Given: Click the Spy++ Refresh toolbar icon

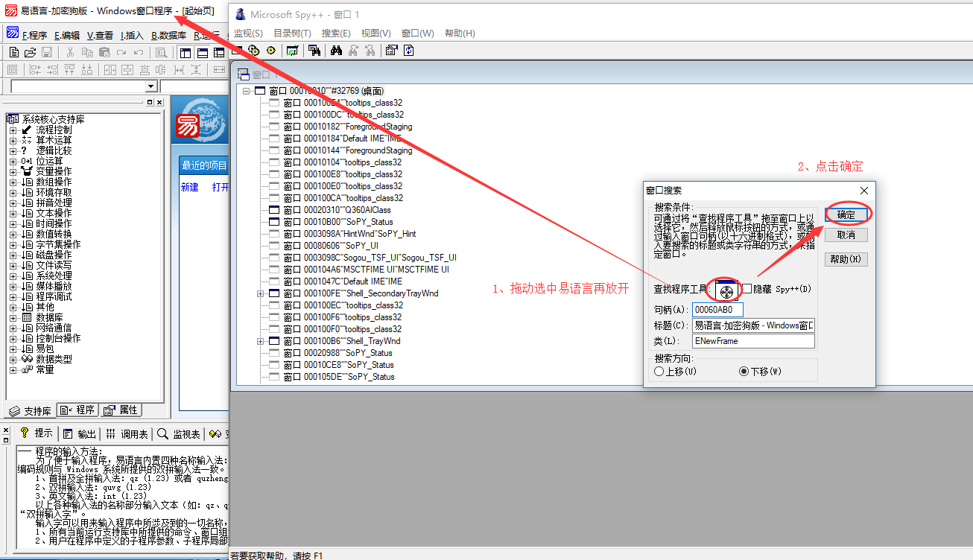Looking at the screenshot, I should [409, 51].
